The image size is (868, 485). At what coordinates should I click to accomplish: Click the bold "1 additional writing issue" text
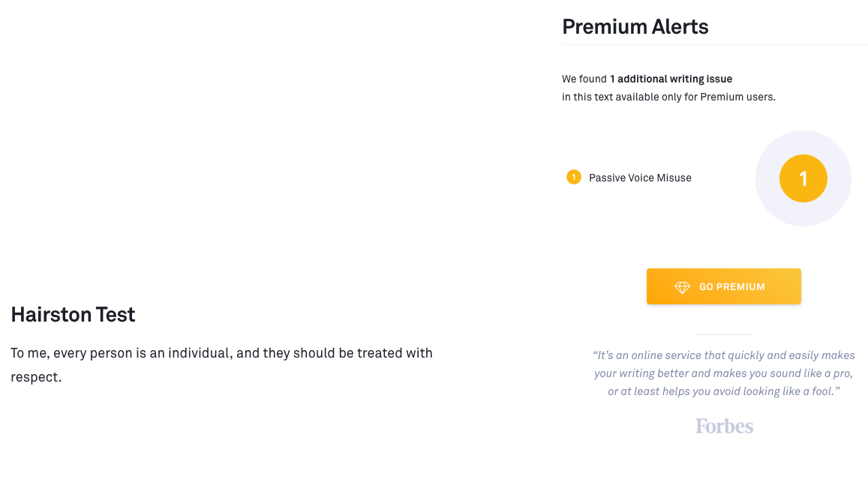point(671,79)
